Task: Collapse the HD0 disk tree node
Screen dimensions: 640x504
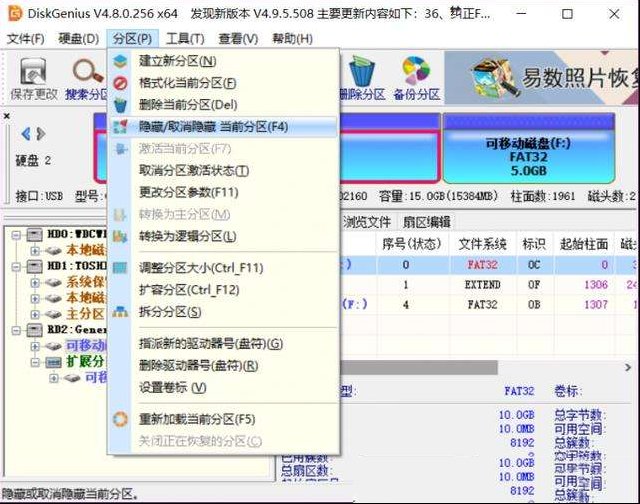Action: click(16, 235)
